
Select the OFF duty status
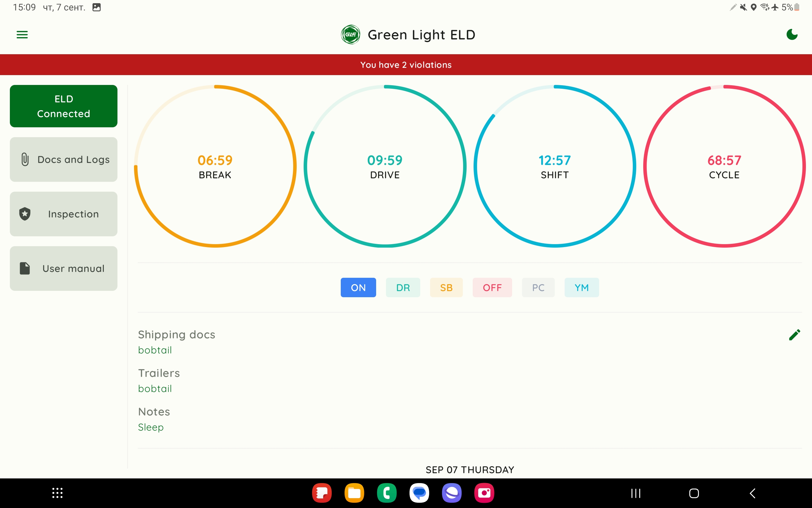[x=492, y=287]
